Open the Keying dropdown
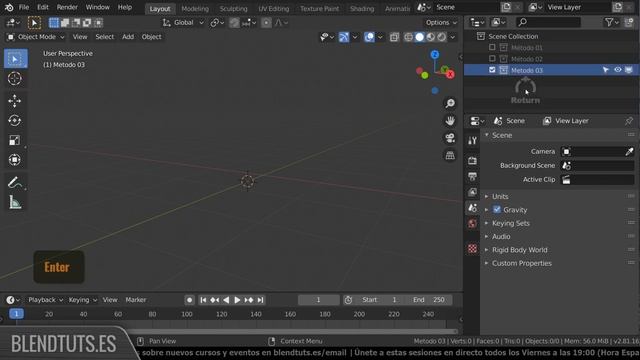The height and width of the screenshot is (360, 640). point(82,300)
